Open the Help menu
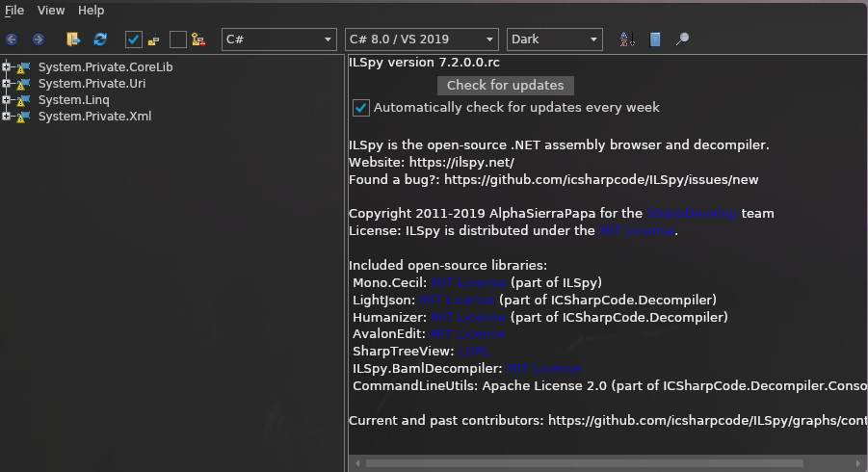Viewport: 868px width, 472px height. point(91,11)
